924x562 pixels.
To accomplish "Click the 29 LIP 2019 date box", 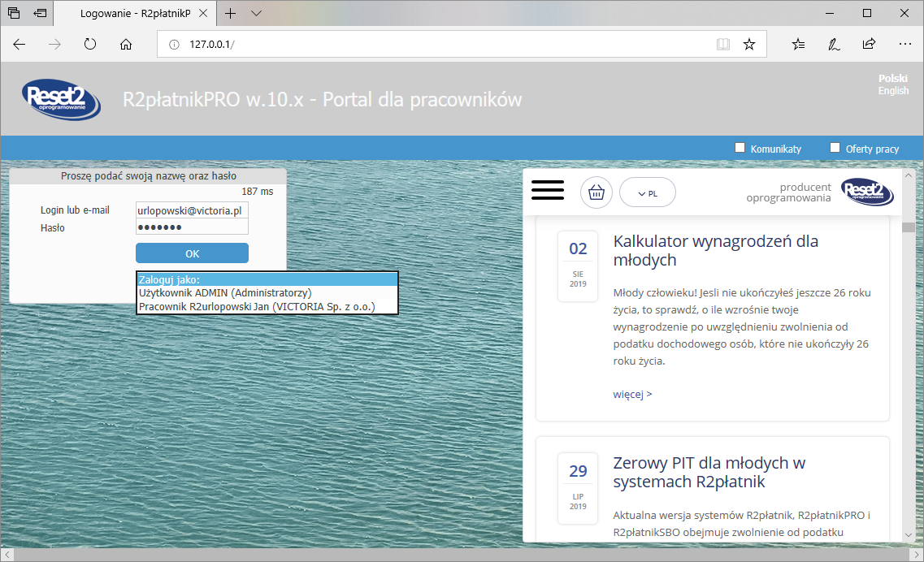I will 578,488.
